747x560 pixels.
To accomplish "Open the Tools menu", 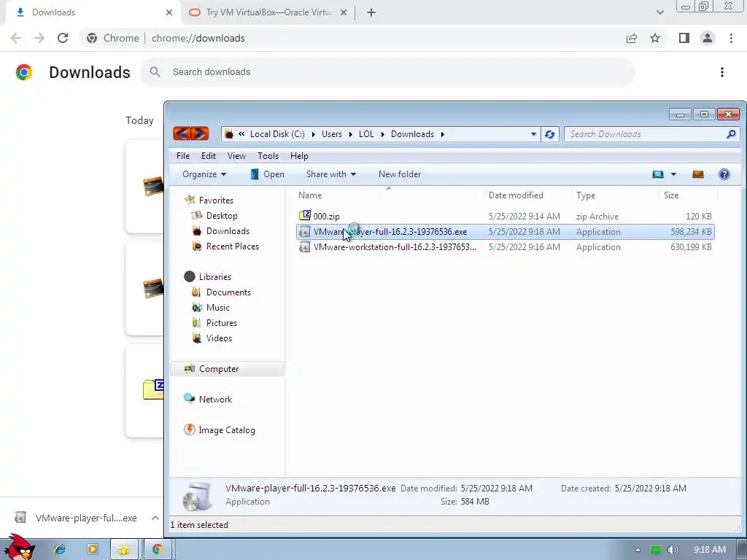I will point(268,156).
